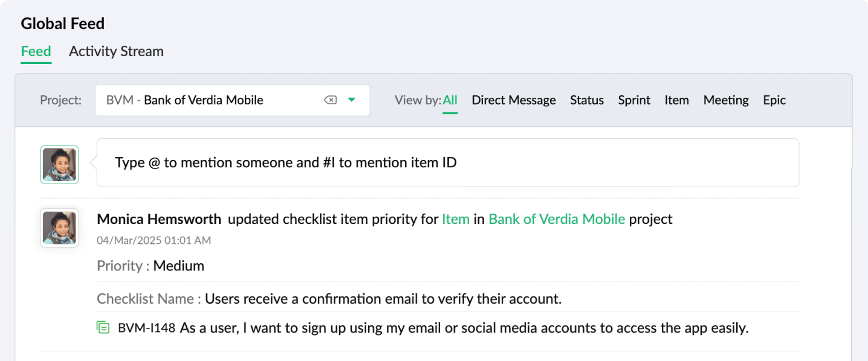Viewport: 868px width, 361px height.
Task: Filter feed by Sprint
Action: tap(634, 100)
